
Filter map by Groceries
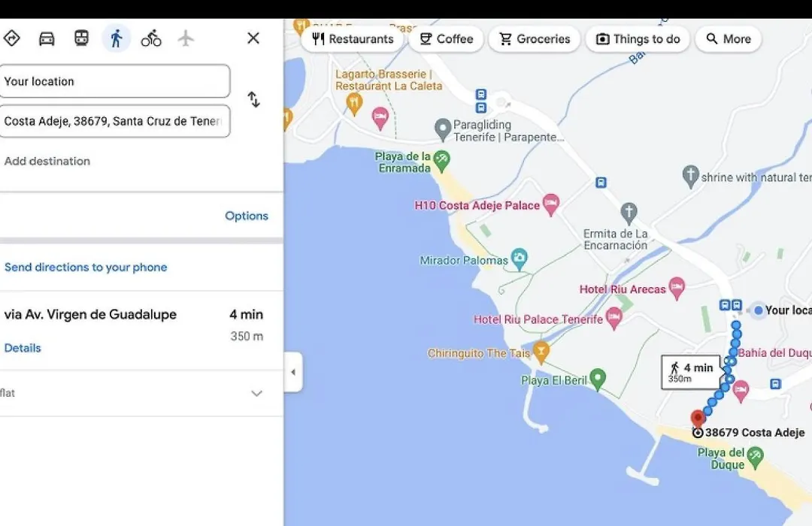535,39
